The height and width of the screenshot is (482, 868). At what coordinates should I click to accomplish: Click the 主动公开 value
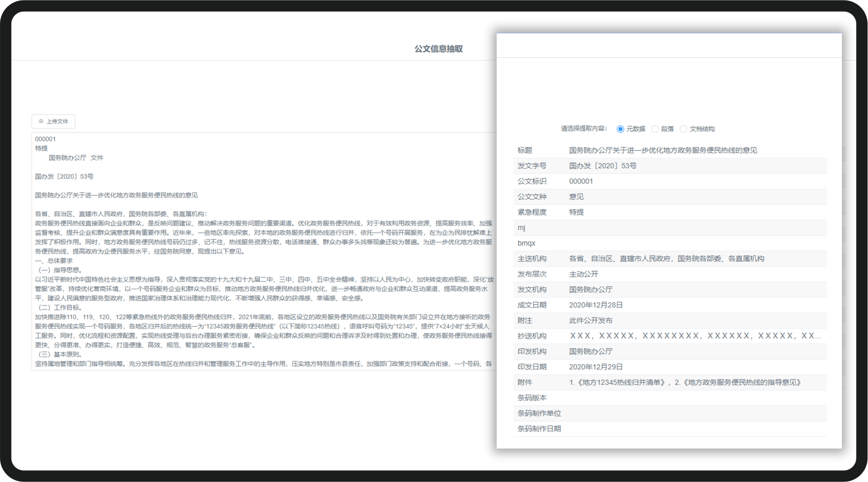click(x=584, y=274)
